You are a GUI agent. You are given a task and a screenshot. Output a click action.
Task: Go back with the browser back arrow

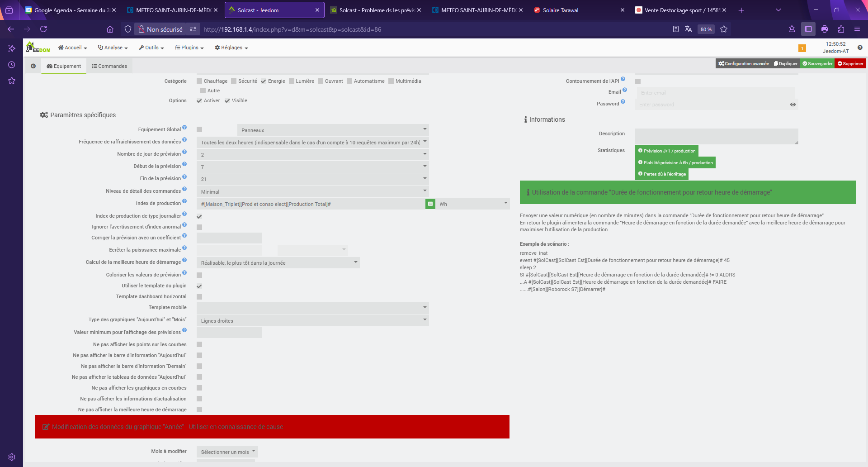click(x=11, y=29)
